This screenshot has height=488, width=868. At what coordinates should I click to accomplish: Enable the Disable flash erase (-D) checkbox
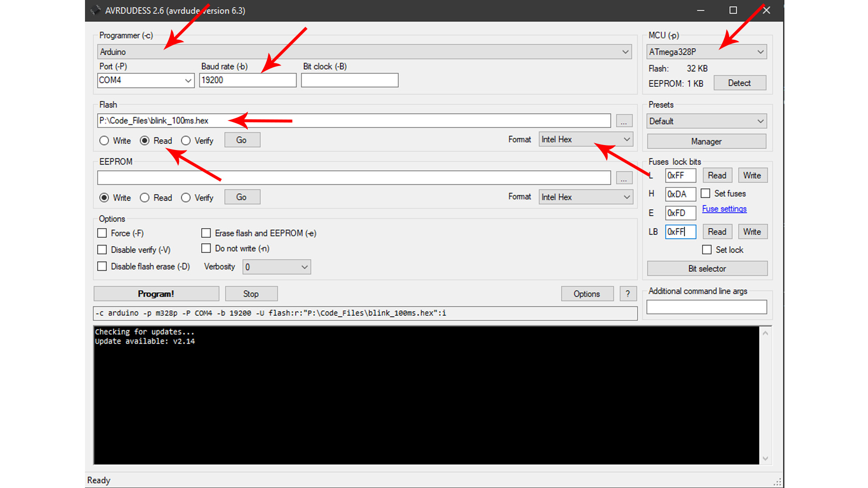(102, 267)
